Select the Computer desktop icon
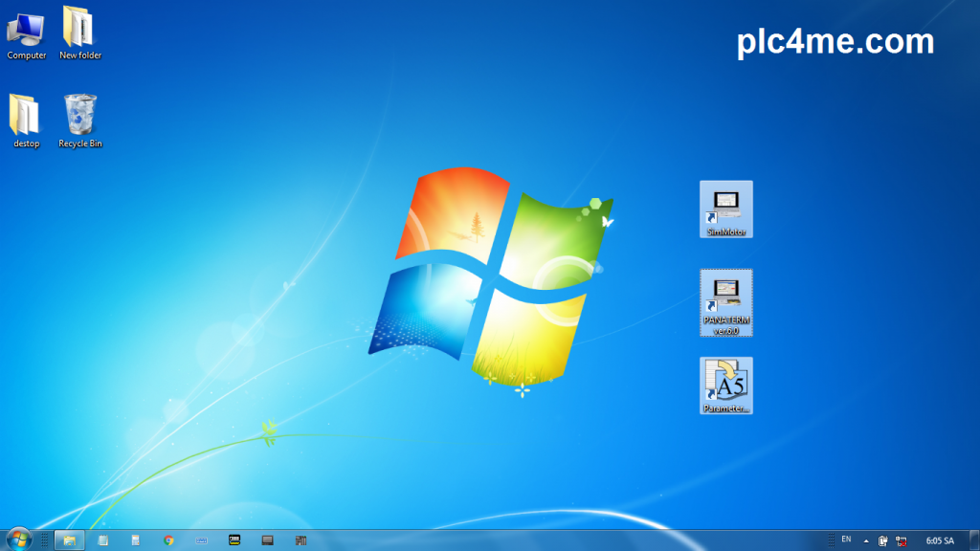The width and height of the screenshot is (980, 551). click(26, 33)
